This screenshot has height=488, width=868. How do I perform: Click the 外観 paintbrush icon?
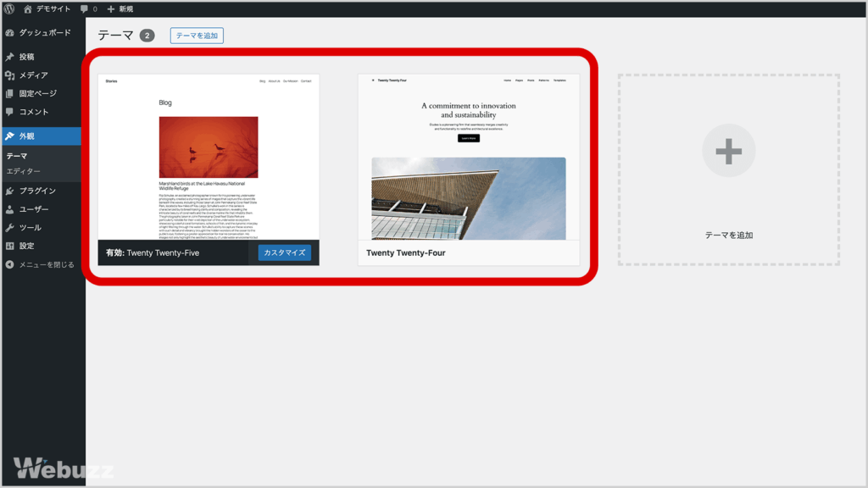click(x=10, y=136)
